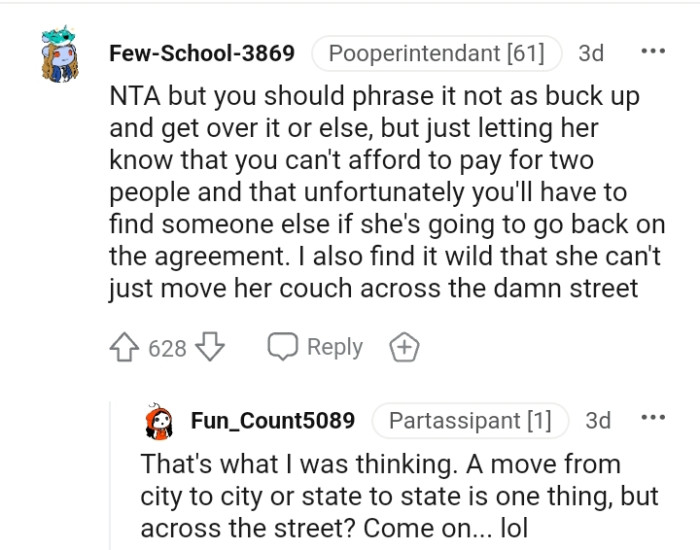Click the award icon beside Reply
This screenshot has height=550, width=700.
(404, 348)
